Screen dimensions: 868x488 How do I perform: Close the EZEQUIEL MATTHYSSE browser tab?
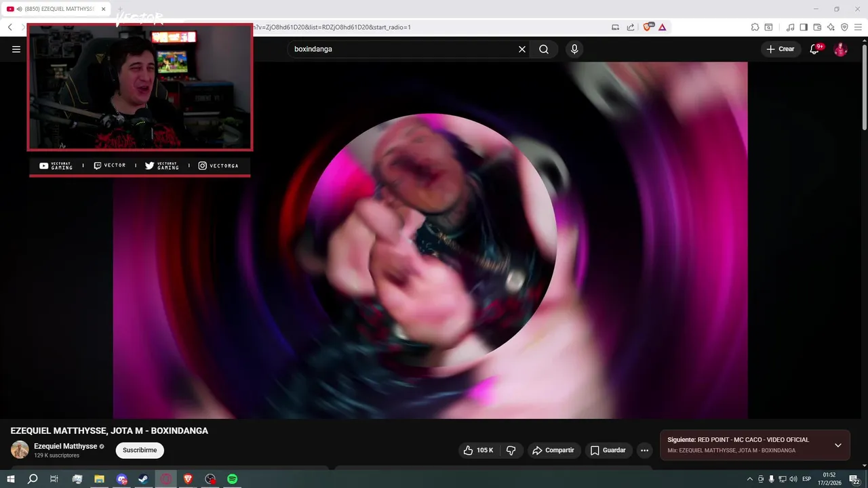[x=104, y=9]
